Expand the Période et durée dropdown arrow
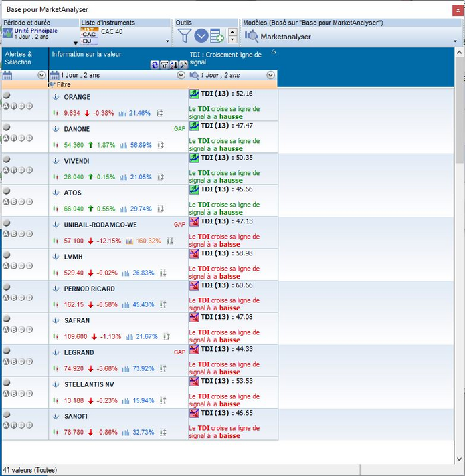The image size is (465, 476). (76, 43)
